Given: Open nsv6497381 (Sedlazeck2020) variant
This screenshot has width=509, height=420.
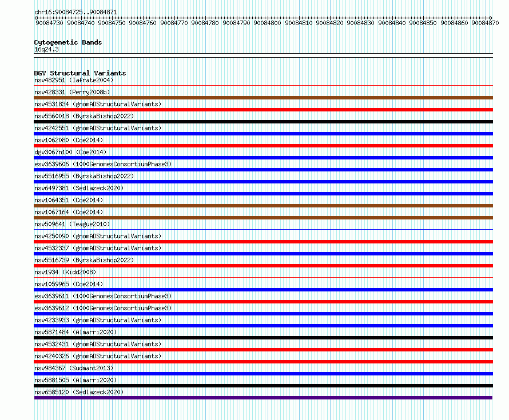Looking at the screenshot, I should 79,188.
